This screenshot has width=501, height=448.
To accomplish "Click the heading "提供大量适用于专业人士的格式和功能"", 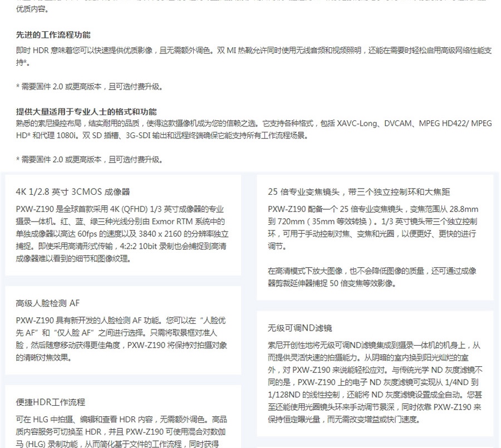I will (x=86, y=111).
